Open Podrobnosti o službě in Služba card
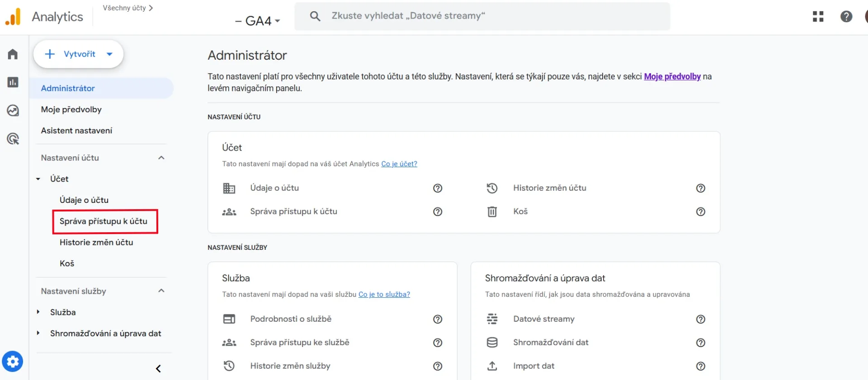868x380 pixels. pyautogui.click(x=291, y=319)
